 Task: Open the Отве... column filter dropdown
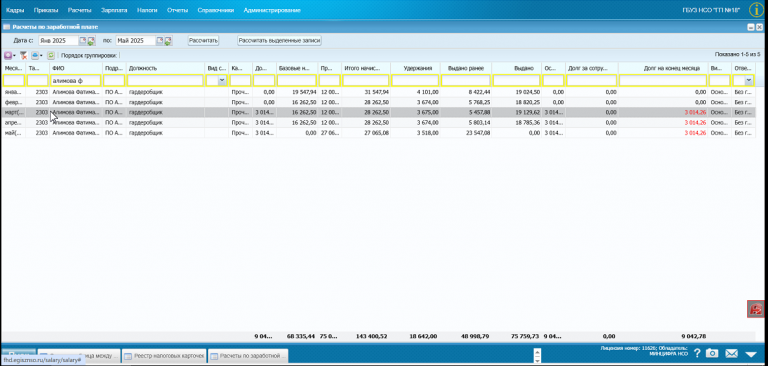tap(748, 80)
